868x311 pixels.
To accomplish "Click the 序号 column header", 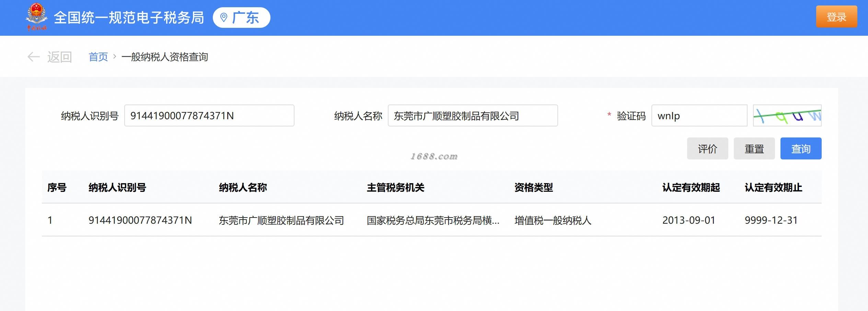I will tap(57, 187).
